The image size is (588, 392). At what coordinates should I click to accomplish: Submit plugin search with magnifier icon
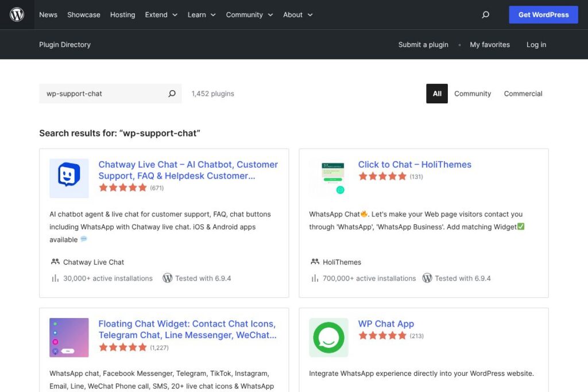172,94
